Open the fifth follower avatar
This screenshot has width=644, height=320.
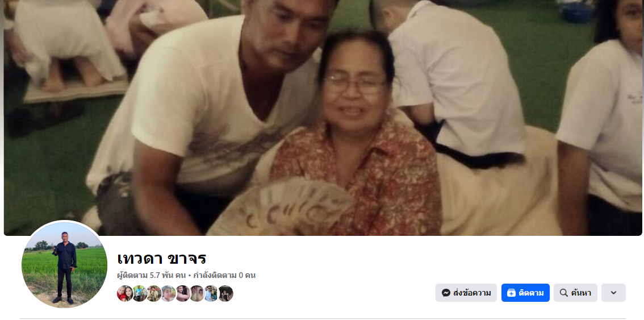coord(183,293)
